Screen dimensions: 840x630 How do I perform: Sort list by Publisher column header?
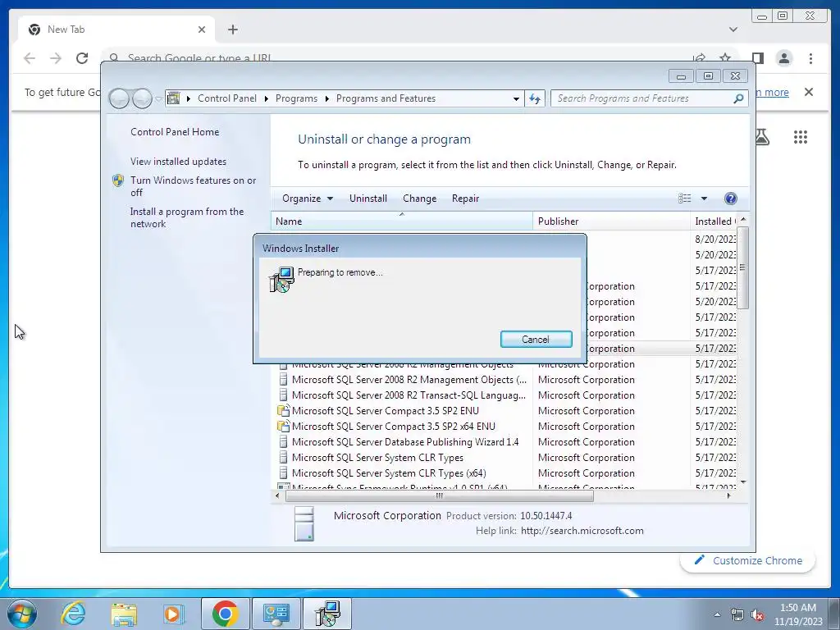611,221
